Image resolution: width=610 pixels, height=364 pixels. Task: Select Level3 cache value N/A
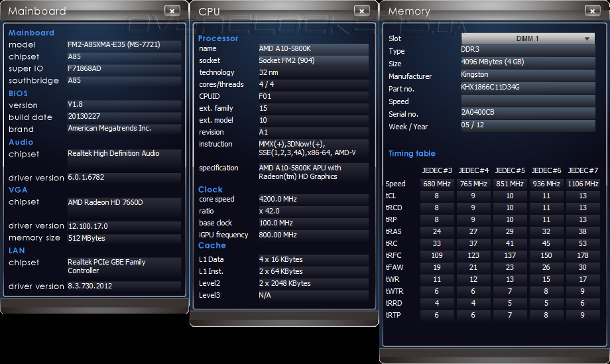[314, 295]
